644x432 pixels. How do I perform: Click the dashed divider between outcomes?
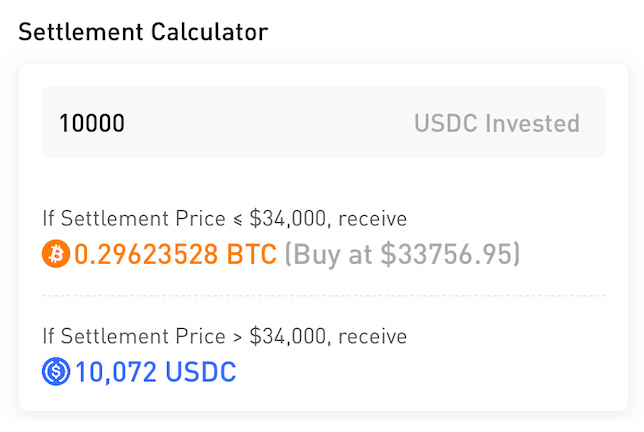[323, 295]
